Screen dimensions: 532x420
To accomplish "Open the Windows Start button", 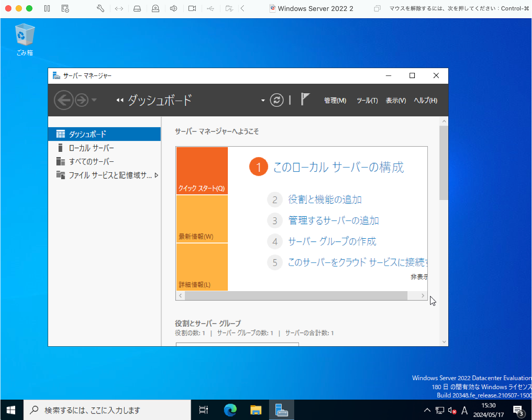I will point(11,410).
